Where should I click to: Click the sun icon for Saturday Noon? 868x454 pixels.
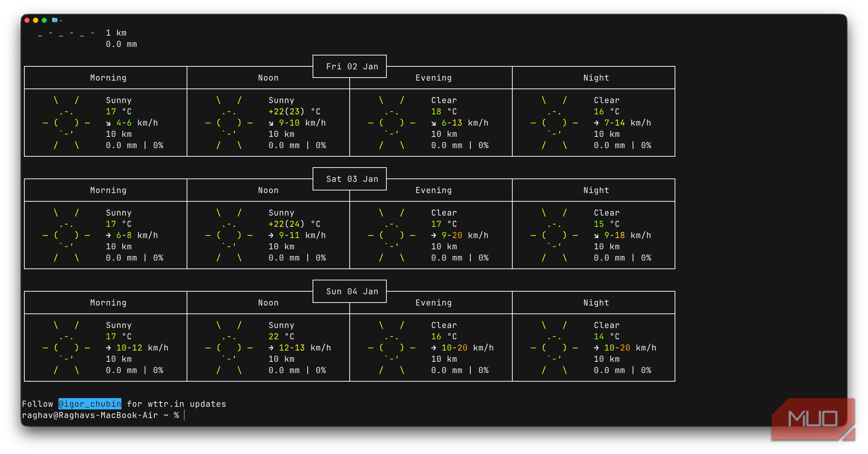click(x=229, y=235)
